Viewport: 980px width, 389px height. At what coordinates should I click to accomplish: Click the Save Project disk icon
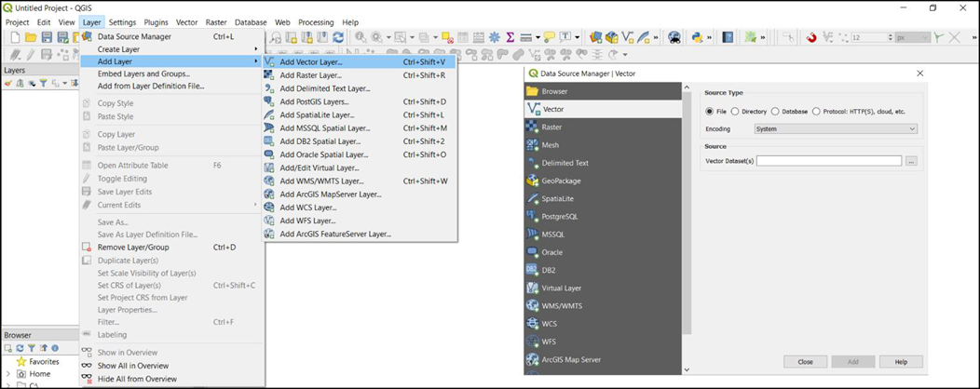pos(47,37)
